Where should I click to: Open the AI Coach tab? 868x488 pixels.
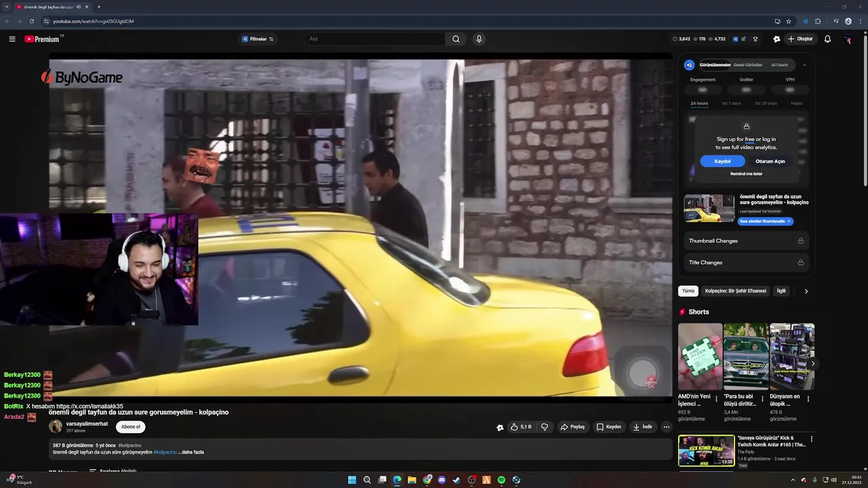coord(780,65)
